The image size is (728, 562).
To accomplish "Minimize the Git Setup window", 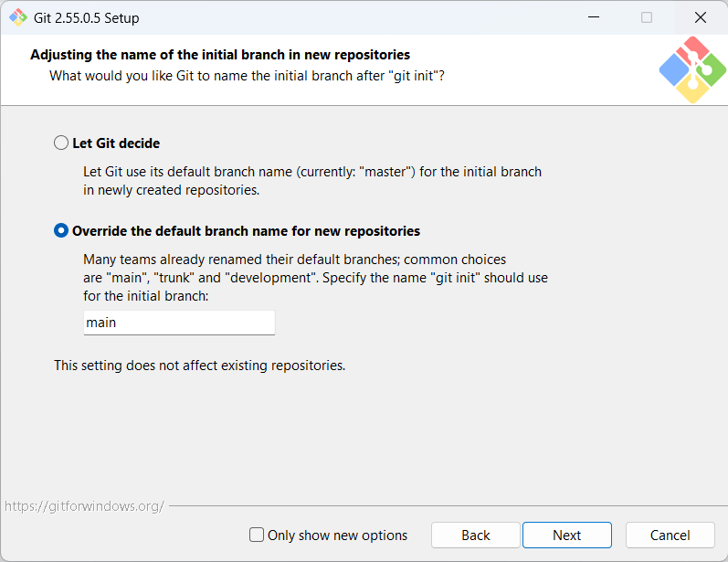I will 594,17.
